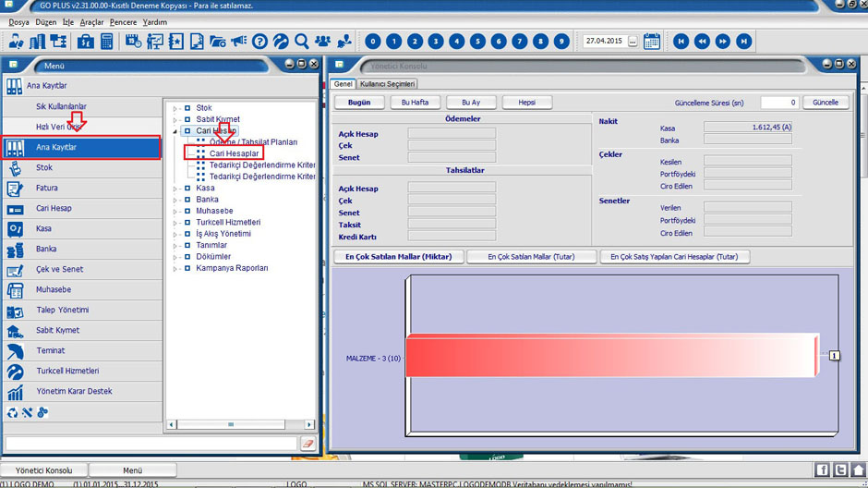Select the Genel tab
The width and height of the screenshot is (868, 488).
pos(343,84)
